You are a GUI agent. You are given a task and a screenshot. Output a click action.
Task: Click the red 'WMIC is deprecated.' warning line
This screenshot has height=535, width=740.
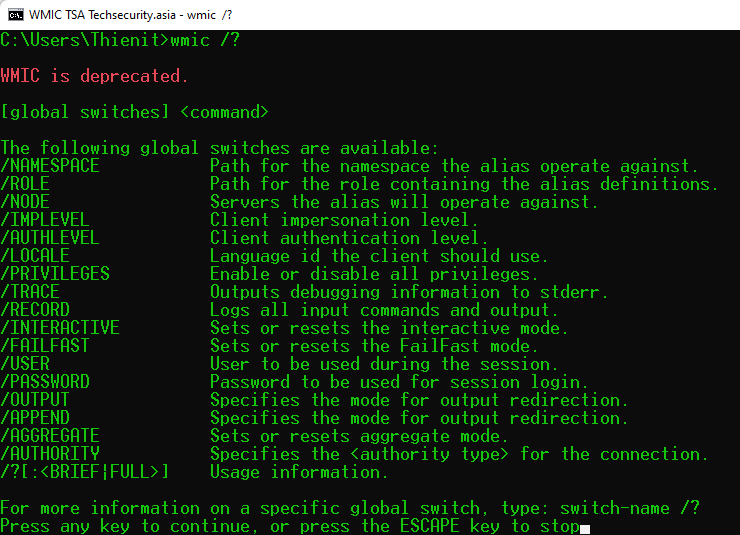(94, 76)
